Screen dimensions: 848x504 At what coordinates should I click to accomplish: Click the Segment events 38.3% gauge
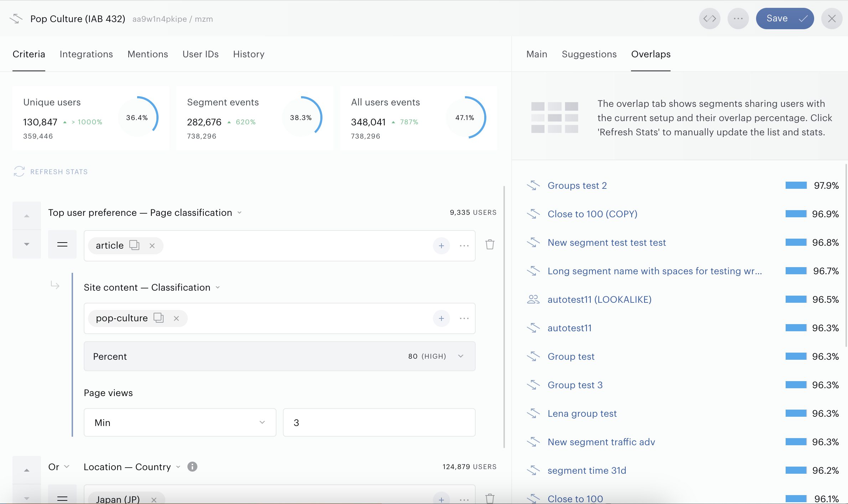click(x=301, y=117)
